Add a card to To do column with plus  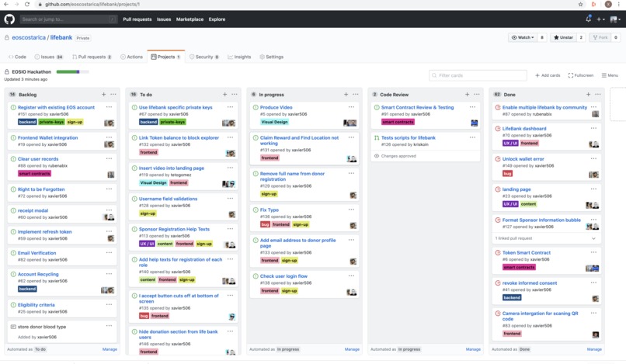point(224,94)
